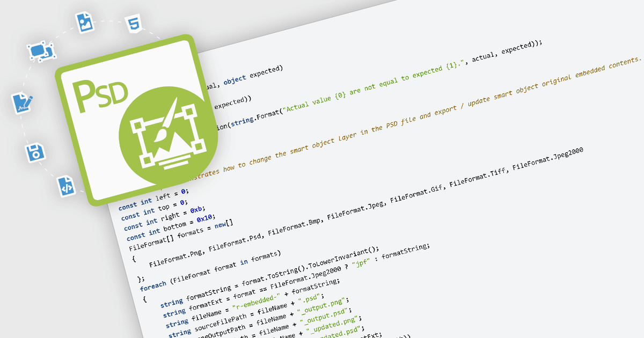Click the "string fileName" declaration
The width and height of the screenshot is (644, 338).
point(193,318)
